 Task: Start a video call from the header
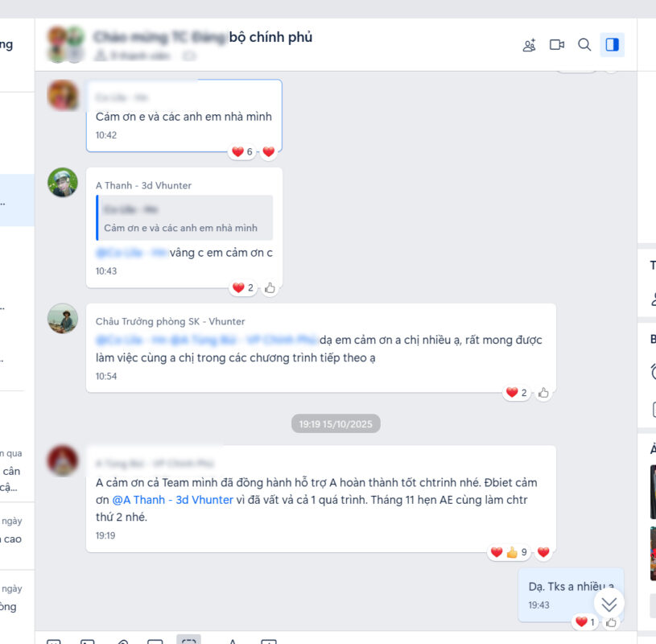557,45
